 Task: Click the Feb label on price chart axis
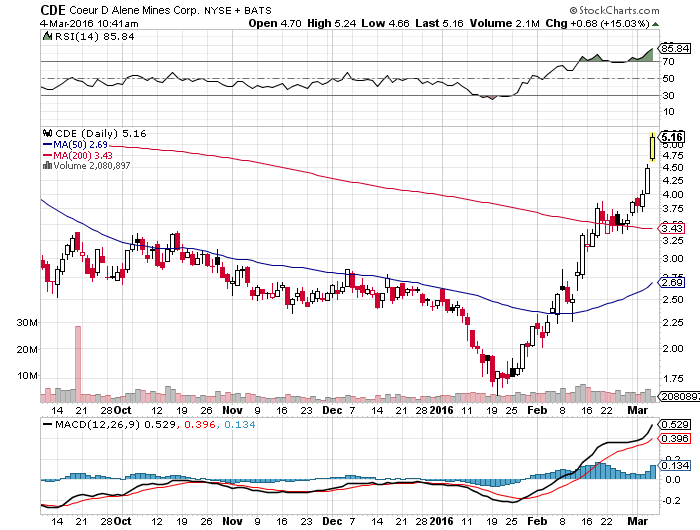(537, 410)
